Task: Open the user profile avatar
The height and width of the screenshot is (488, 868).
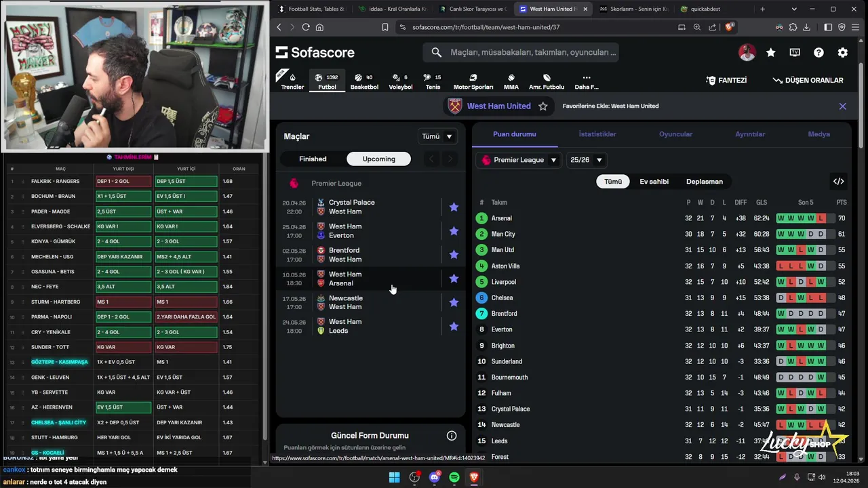Action: pos(747,52)
